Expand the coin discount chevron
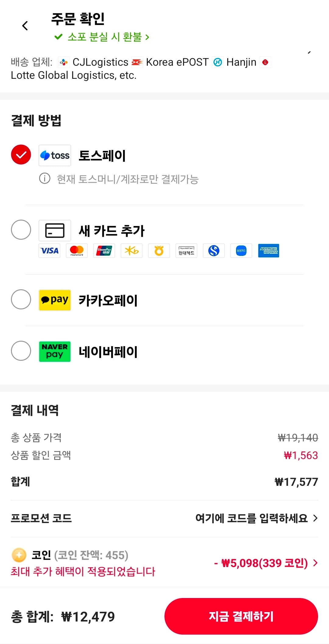329x644 pixels. point(315,563)
